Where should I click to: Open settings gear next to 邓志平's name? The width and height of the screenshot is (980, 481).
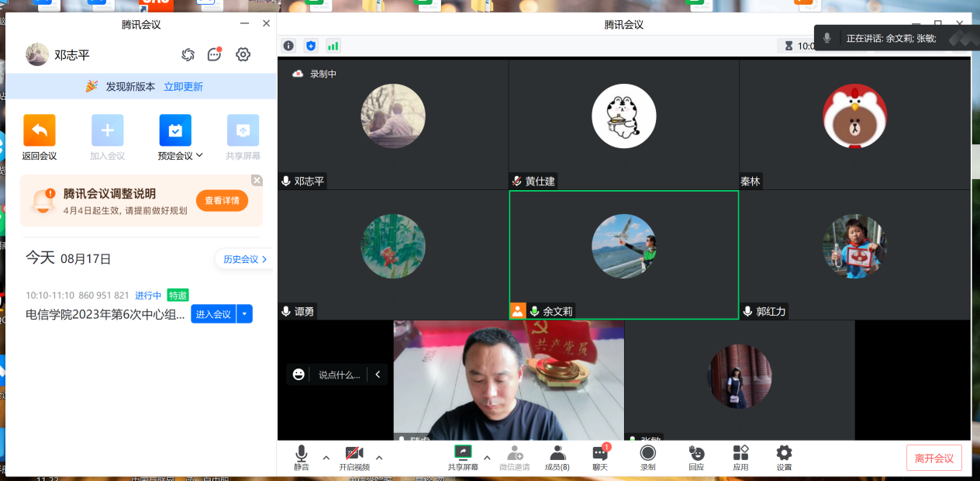[x=243, y=54]
